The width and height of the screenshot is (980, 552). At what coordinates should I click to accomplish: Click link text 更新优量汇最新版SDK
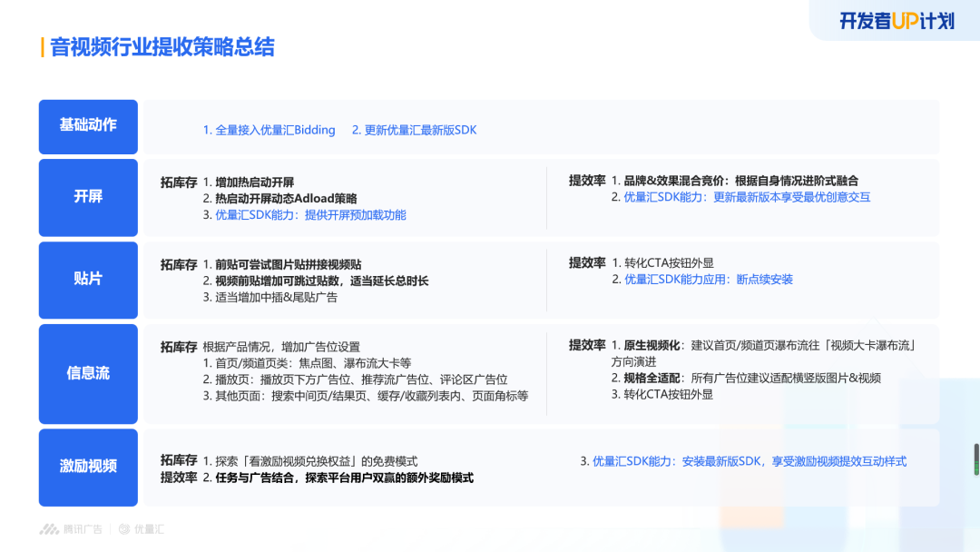pos(421,130)
